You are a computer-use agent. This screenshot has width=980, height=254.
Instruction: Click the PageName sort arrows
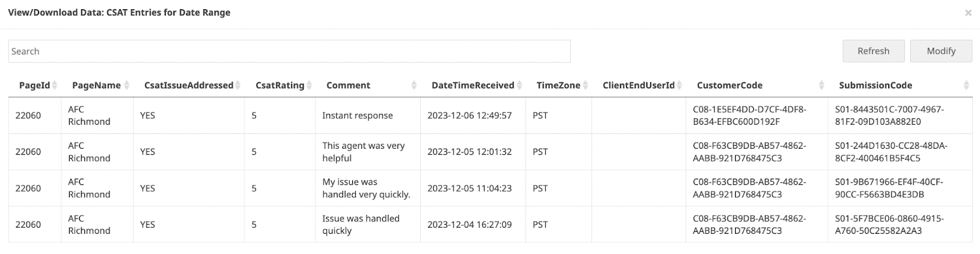127,86
